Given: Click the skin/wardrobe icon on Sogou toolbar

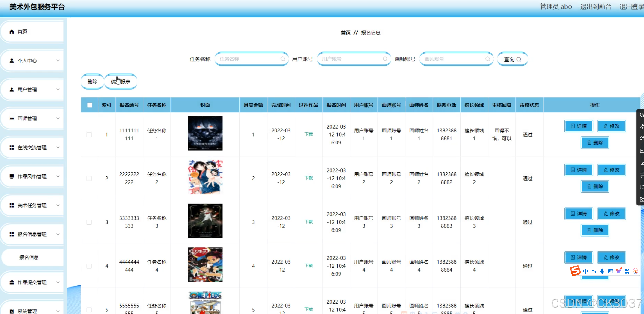Looking at the screenshot, I should (619, 271).
